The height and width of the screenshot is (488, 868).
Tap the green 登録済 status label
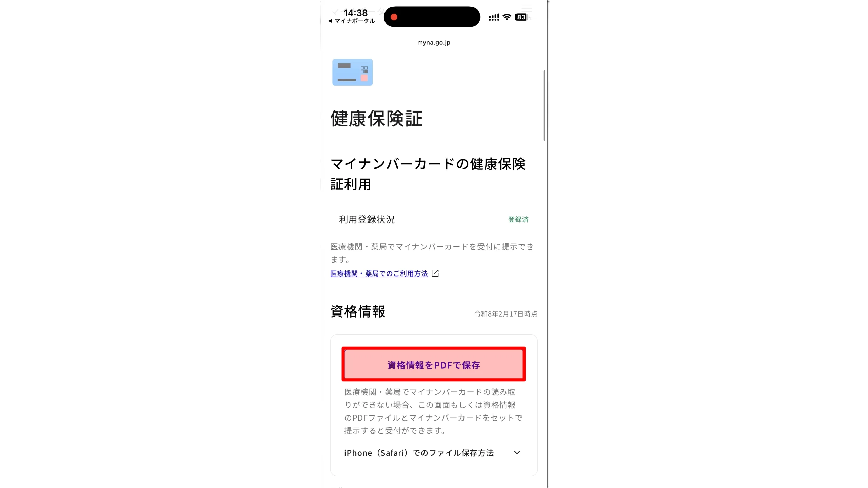tap(518, 219)
